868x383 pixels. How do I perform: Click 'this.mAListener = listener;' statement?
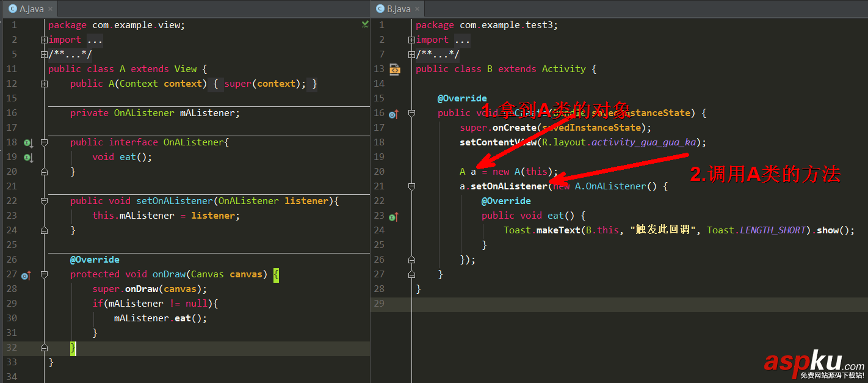pos(166,216)
